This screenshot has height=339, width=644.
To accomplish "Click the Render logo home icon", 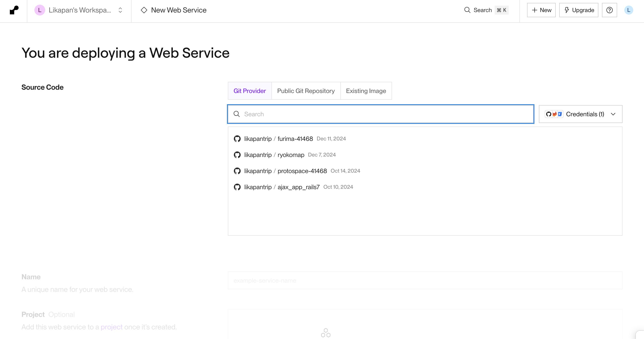I will tap(14, 10).
